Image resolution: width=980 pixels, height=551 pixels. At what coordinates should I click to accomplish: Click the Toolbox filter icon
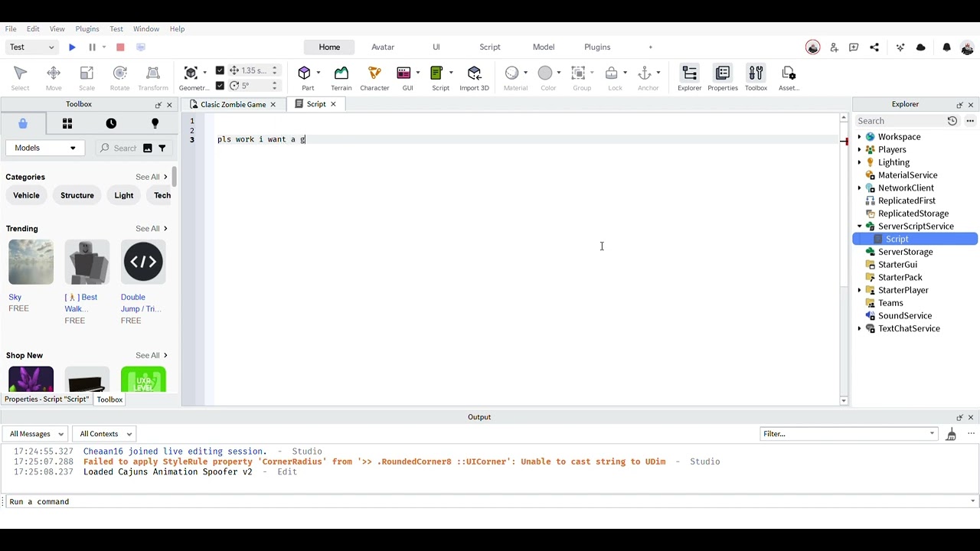(162, 148)
